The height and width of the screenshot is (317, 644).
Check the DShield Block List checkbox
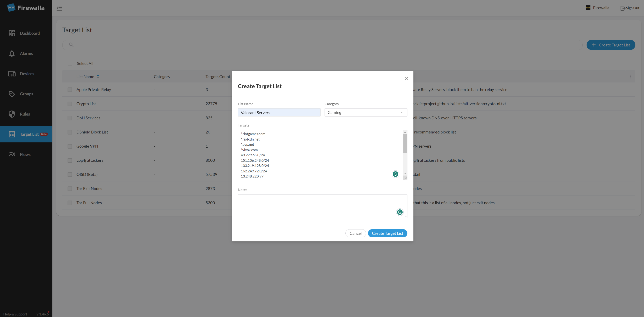pos(70,132)
